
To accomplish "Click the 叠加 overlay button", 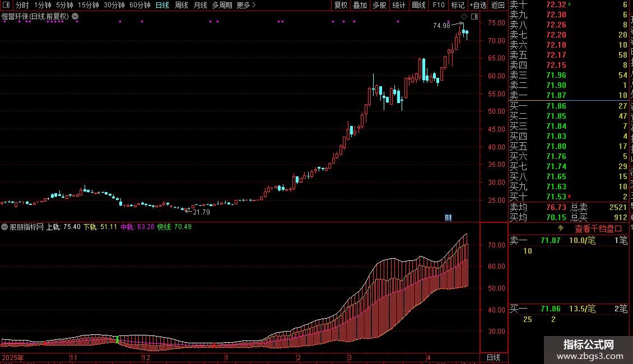I will point(360,5).
